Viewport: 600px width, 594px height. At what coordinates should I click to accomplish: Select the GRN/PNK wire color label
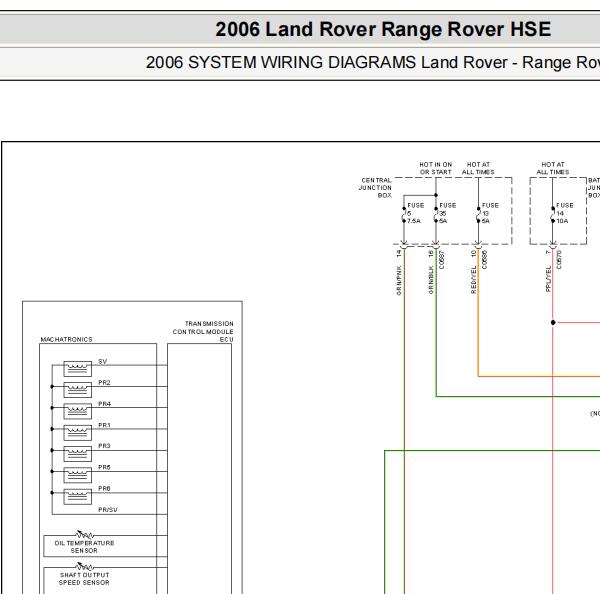click(399, 280)
